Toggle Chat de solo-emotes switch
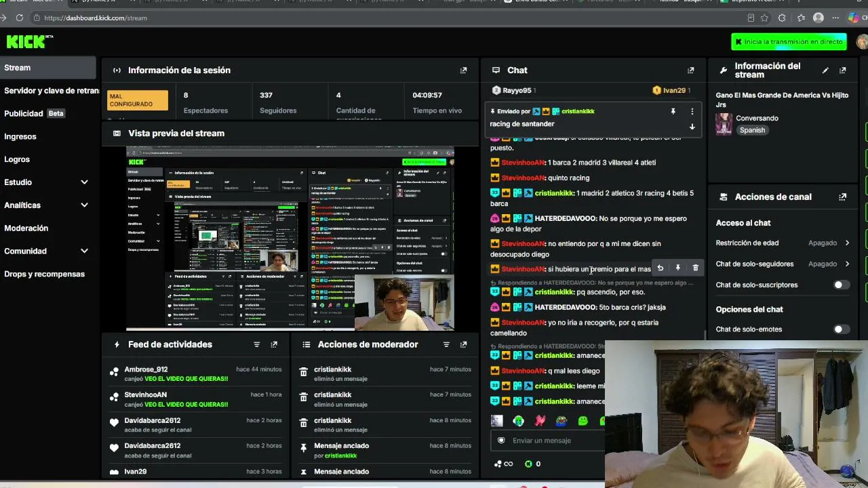This screenshot has width=868, height=488. pyautogui.click(x=841, y=329)
